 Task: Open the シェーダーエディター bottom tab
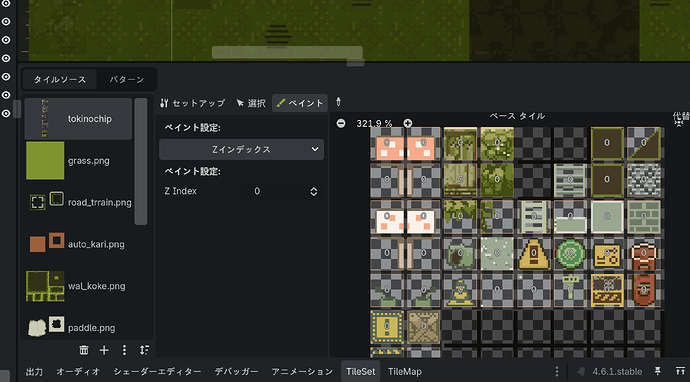(x=157, y=372)
